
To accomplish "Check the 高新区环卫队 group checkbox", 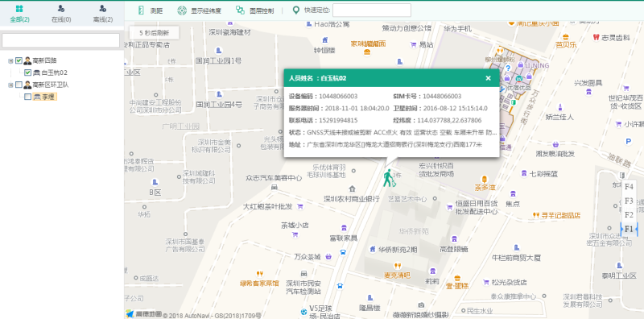I will tap(19, 85).
